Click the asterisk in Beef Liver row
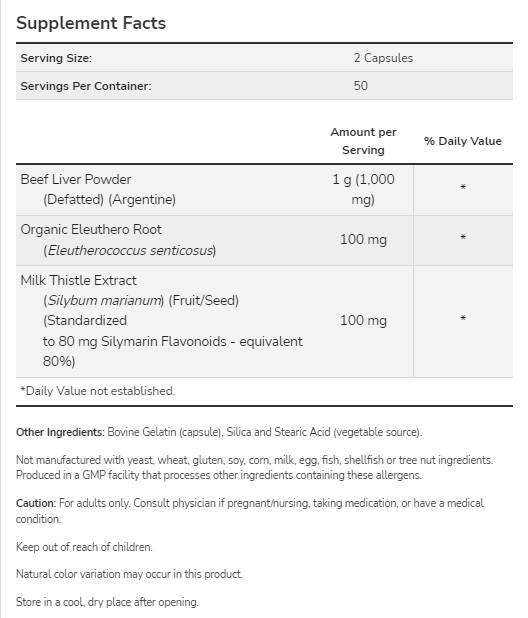This screenshot has width=528, height=618. [x=463, y=188]
